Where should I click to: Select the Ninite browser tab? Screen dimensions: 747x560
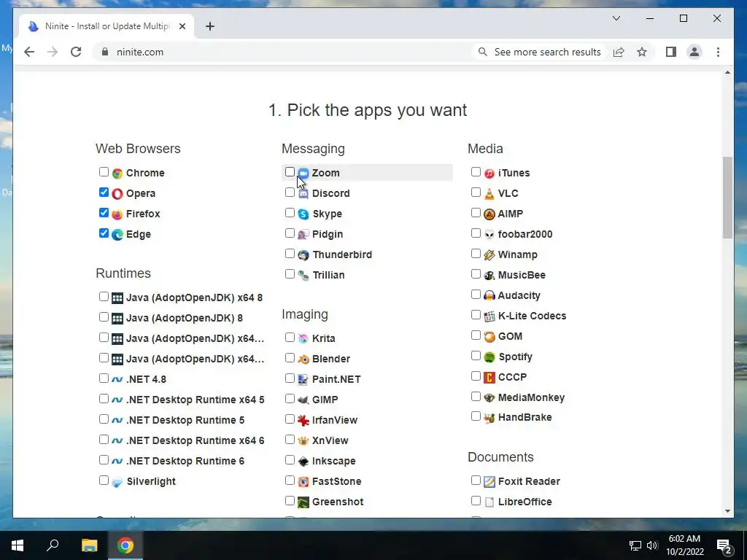(107, 26)
